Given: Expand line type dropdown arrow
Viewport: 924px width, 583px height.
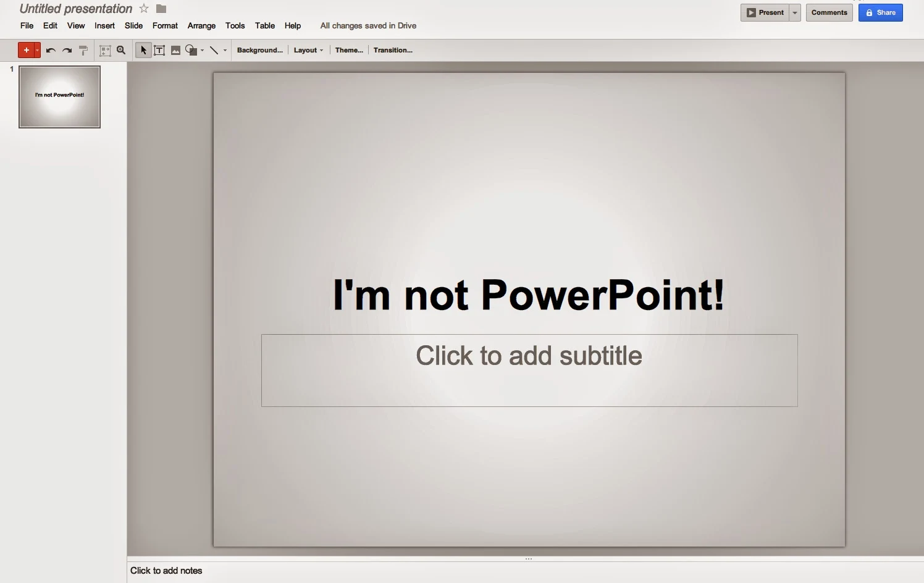Looking at the screenshot, I should (225, 51).
